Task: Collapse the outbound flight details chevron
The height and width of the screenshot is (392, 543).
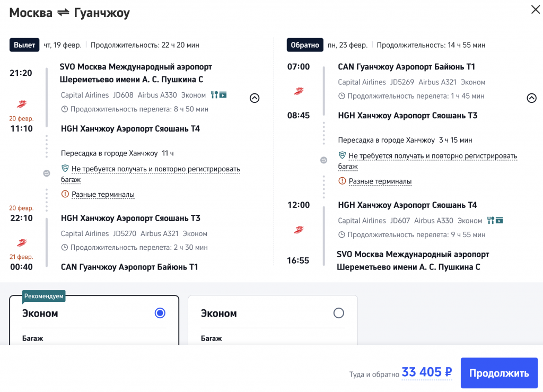Action: [x=255, y=98]
